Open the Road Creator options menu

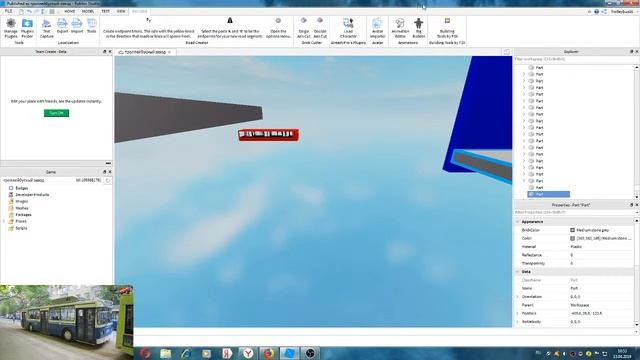[x=278, y=28]
